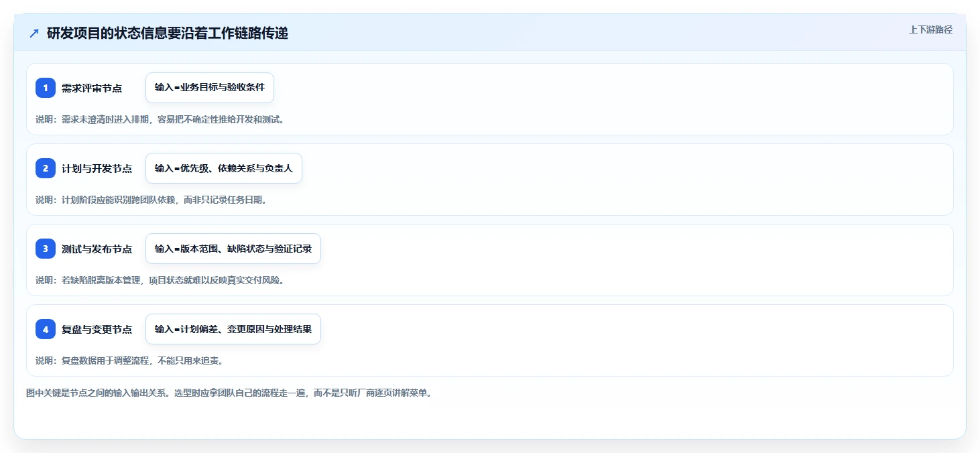This screenshot has width=980, height=453.
Task: Click the note starting 说明：需求未澄清时进入排期
Action: pyautogui.click(x=160, y=119)
